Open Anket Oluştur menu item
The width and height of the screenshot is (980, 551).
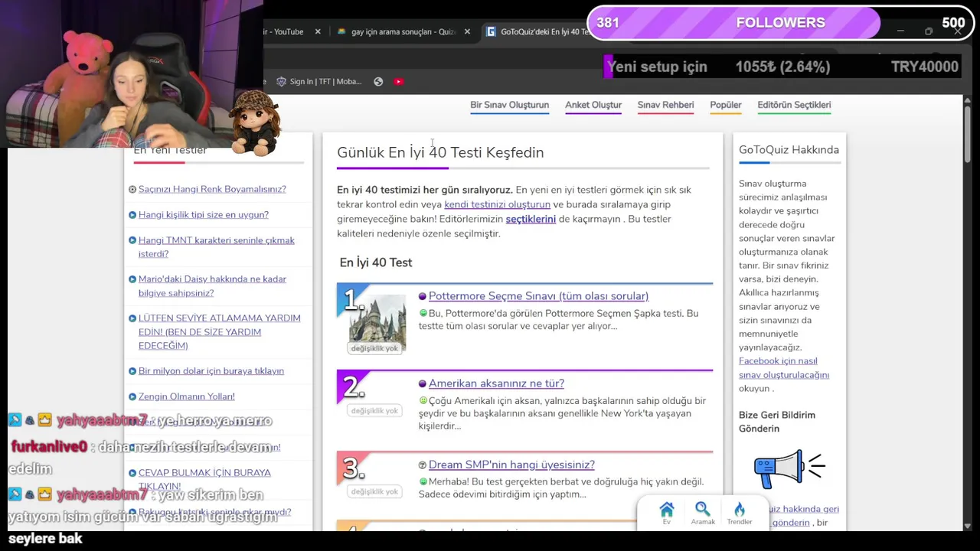(x=593, y=105)
